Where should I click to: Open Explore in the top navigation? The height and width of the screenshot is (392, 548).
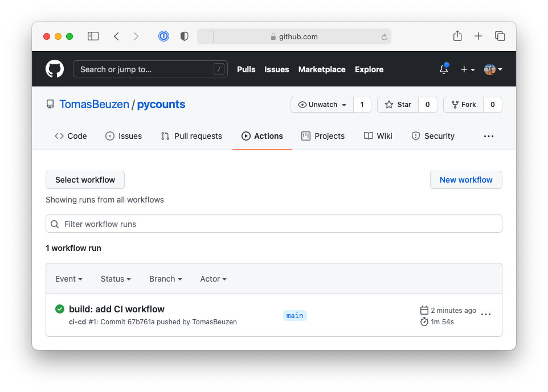point(369,69)
